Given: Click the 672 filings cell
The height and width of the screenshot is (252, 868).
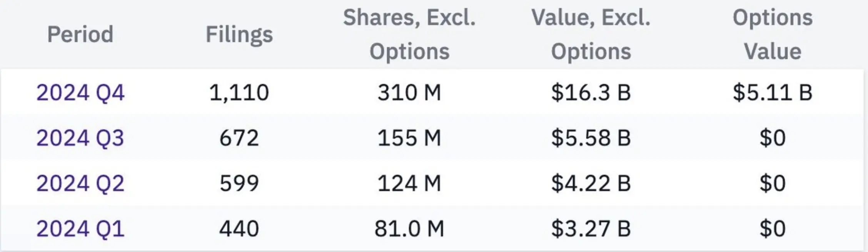Looking at the screenshot, I should pyautogui.click(x=239, y=138).
